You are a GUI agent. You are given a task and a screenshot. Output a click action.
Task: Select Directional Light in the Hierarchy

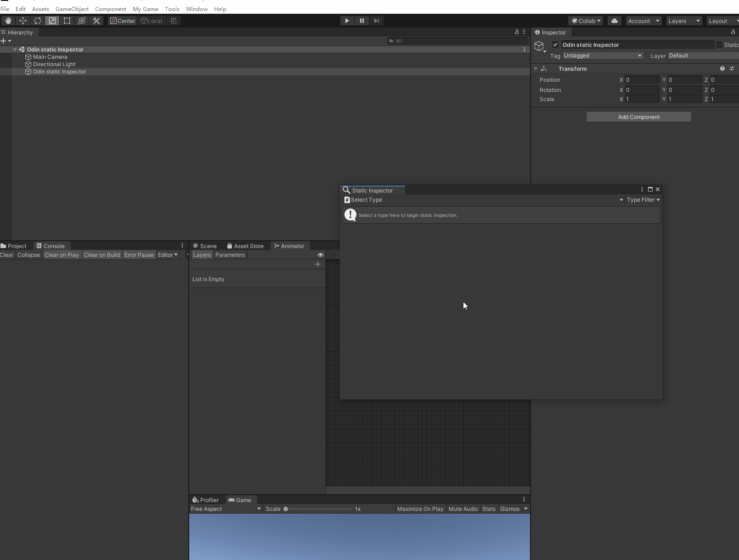click(x=54, y=64)
